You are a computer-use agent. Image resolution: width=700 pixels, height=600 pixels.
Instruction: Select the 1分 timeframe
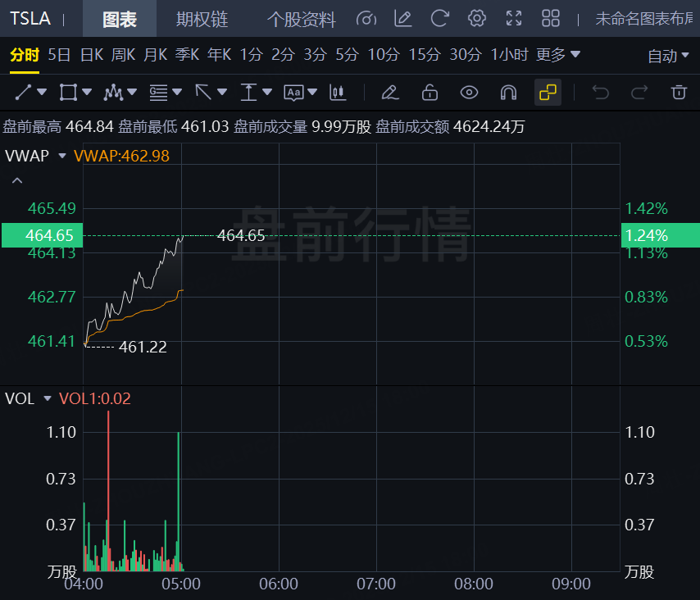(x=252, y=55)
